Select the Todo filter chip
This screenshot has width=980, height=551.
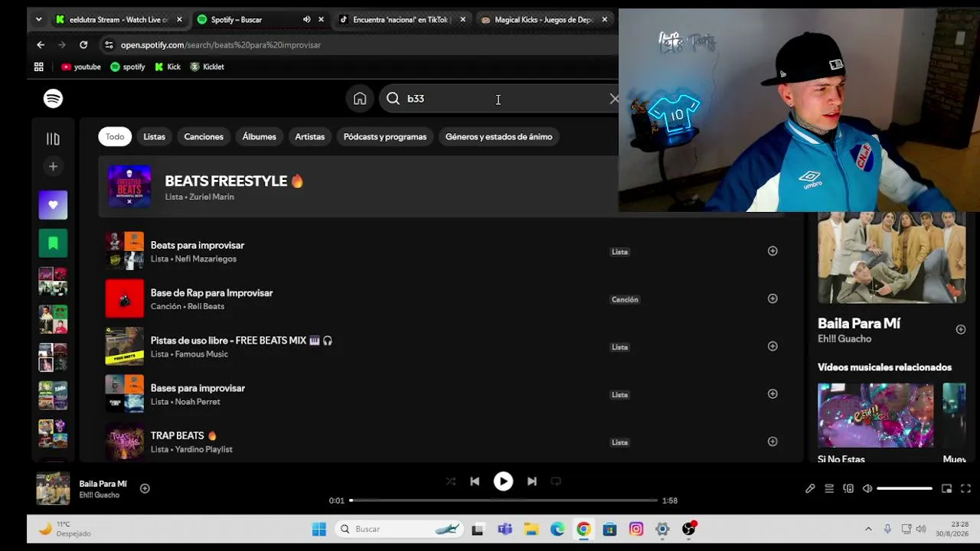coord(115,137)
